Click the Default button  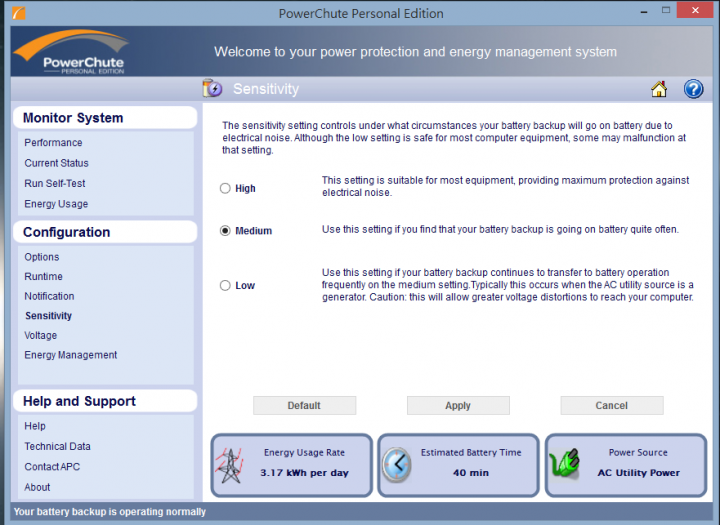pos(304,406)
